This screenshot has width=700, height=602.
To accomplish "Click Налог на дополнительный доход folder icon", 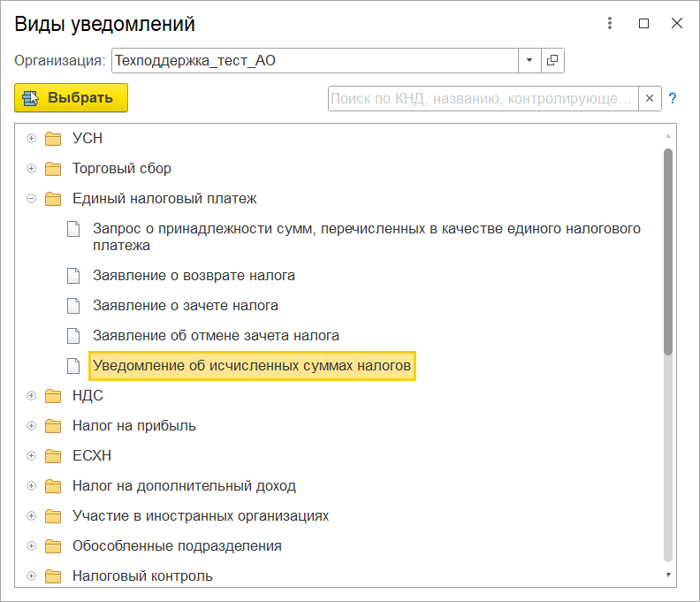I will (x=53, y=486).
